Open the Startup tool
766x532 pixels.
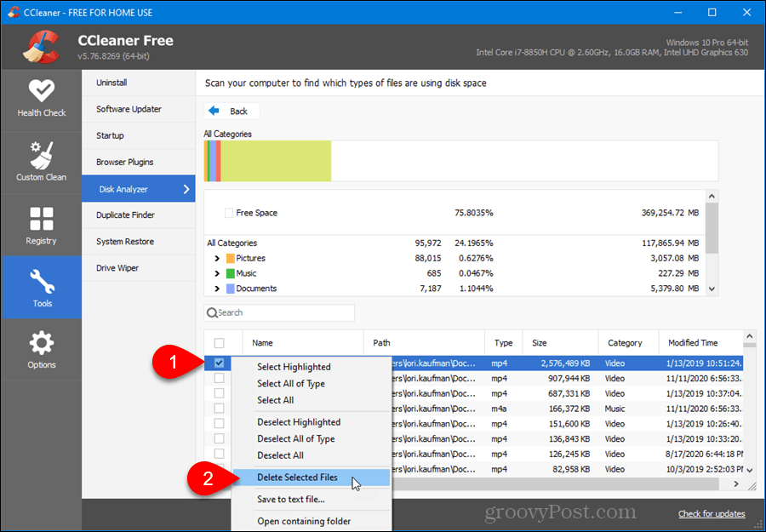139,135
